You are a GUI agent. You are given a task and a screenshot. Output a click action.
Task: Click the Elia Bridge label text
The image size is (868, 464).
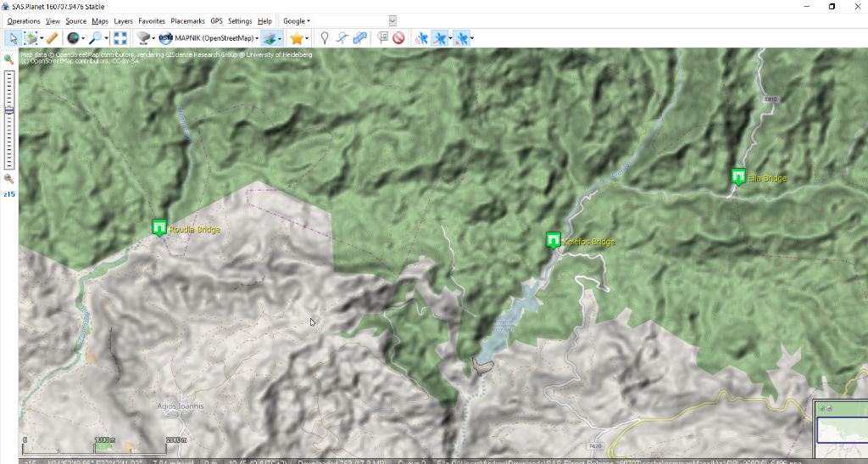pos(767,178)
